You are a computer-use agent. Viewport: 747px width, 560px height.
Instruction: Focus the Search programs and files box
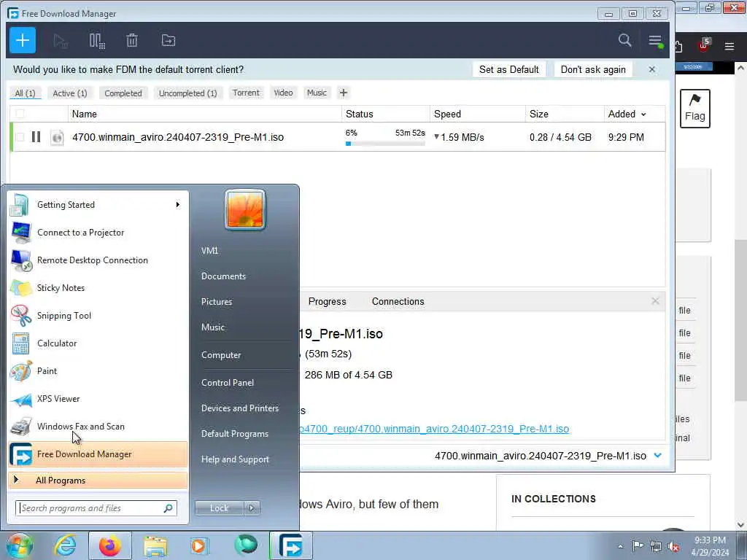pyautogui.click(x=96, y=508)
